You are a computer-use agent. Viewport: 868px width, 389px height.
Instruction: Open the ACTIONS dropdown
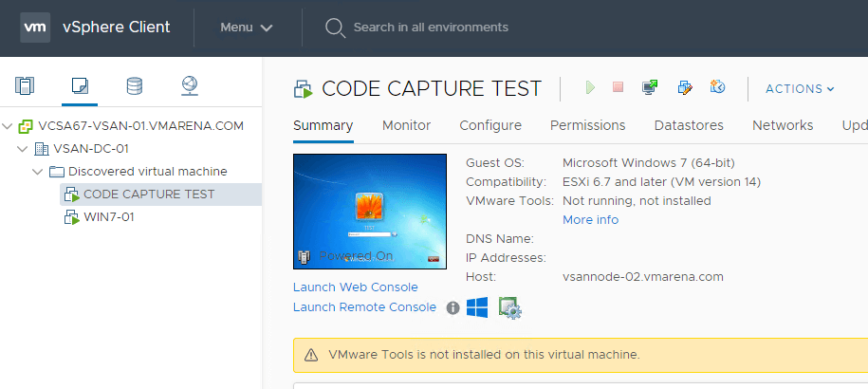coord(800,88)
